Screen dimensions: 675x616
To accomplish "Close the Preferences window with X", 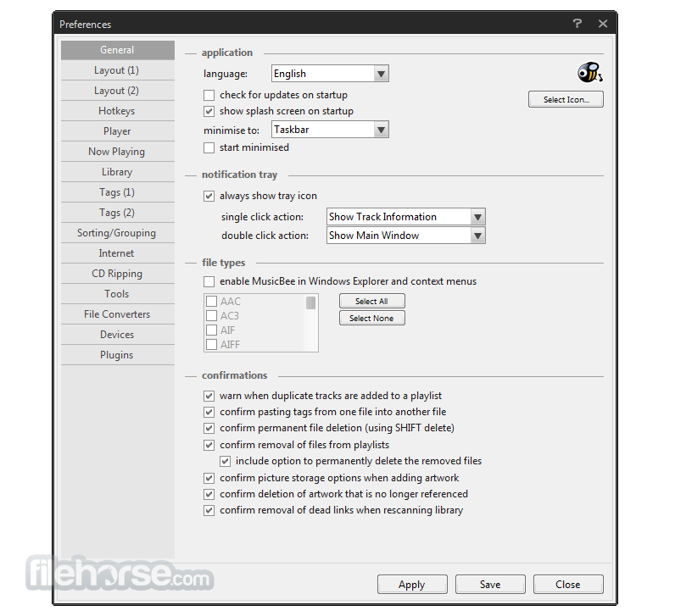I will pyautogui.click(x=603, y=24).
